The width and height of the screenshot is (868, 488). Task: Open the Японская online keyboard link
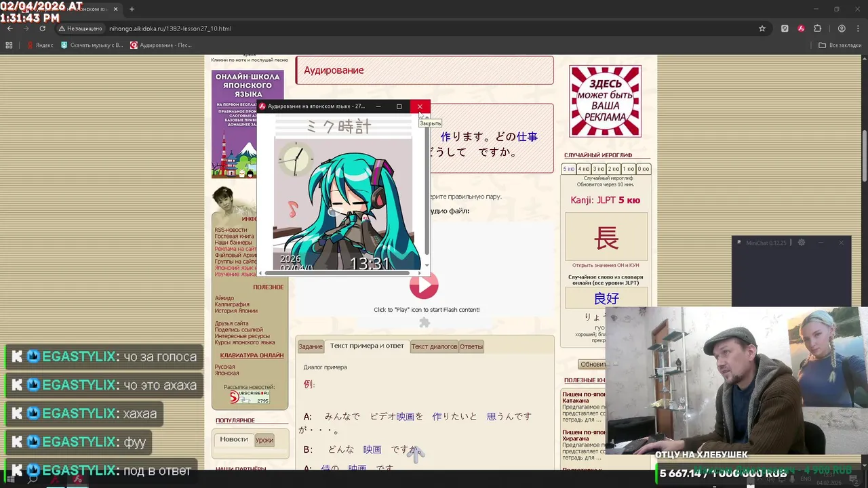[227, 373]
